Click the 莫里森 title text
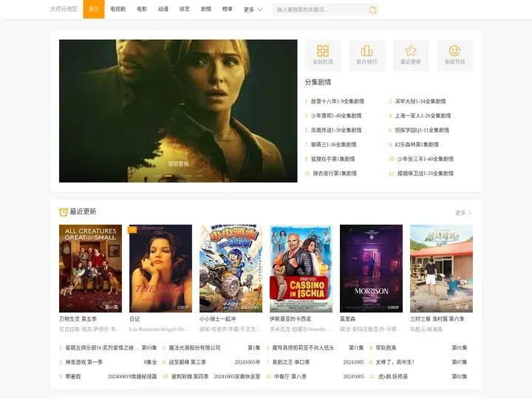The height and width of the screenshot is (399, 532). [x=347, y=319]
